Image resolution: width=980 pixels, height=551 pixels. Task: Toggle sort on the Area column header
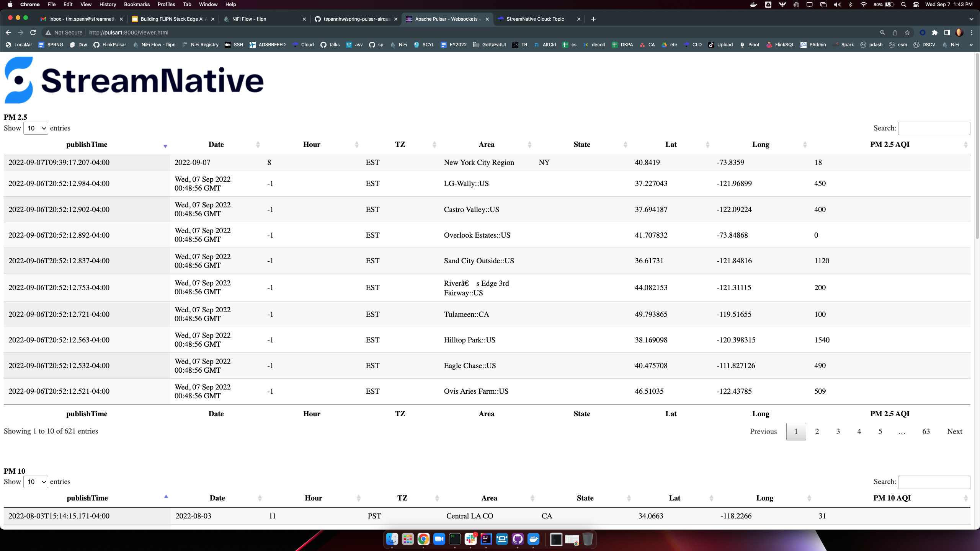click(486, 145)
